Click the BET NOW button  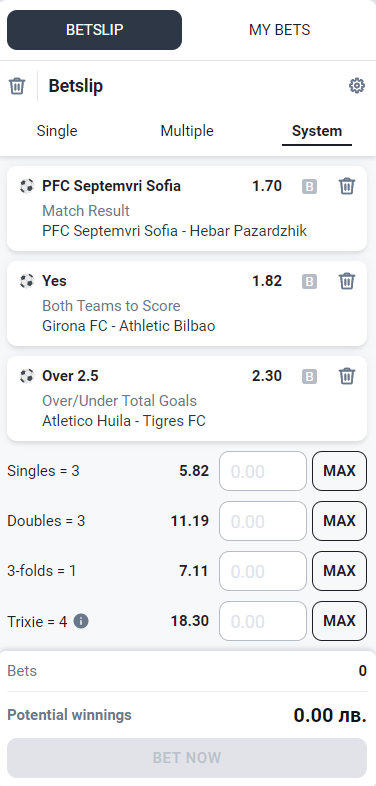[187, 757]
